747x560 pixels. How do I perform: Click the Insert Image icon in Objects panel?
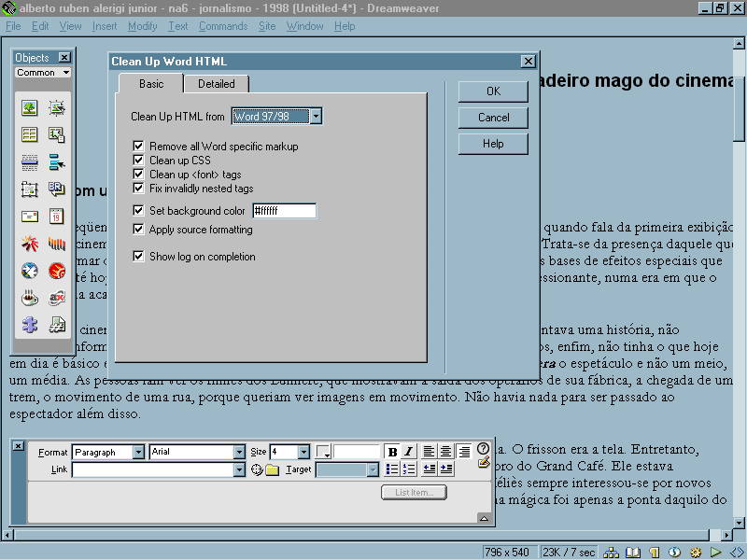click(30, 107)
